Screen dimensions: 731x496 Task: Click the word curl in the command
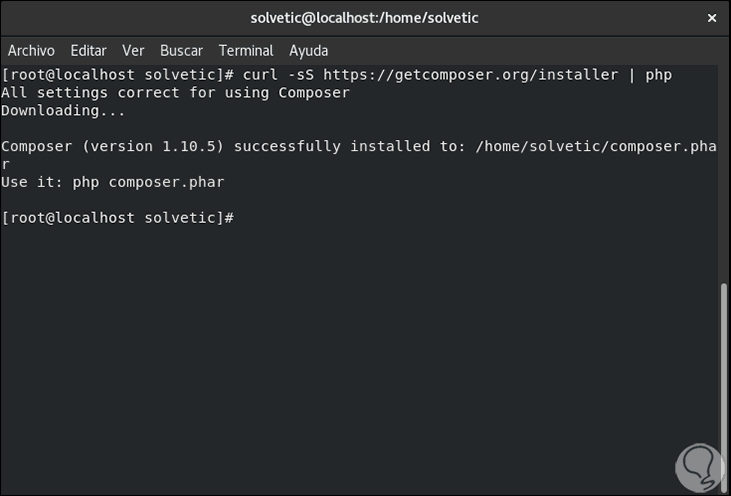(x=260, y=75)
